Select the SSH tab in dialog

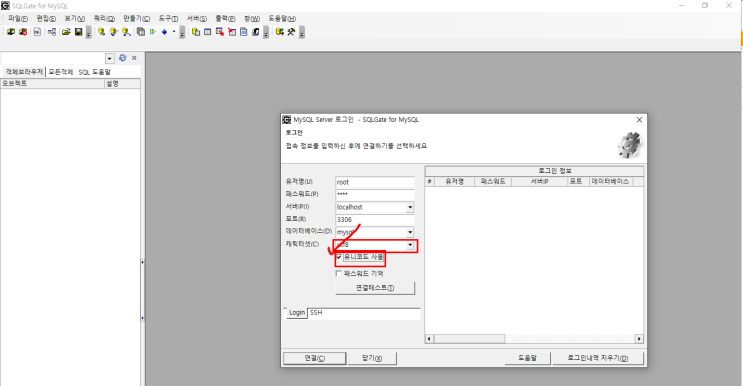(x=316, y=313)
